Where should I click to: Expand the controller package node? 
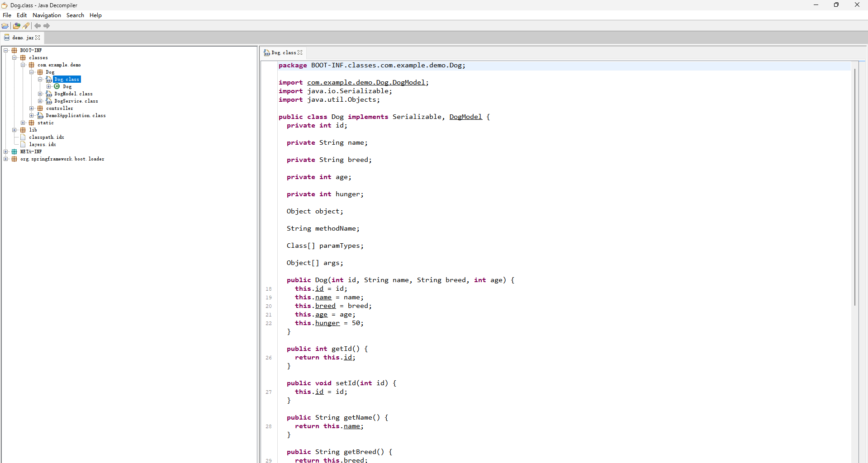pyautogui.click(x=32, y=108)
